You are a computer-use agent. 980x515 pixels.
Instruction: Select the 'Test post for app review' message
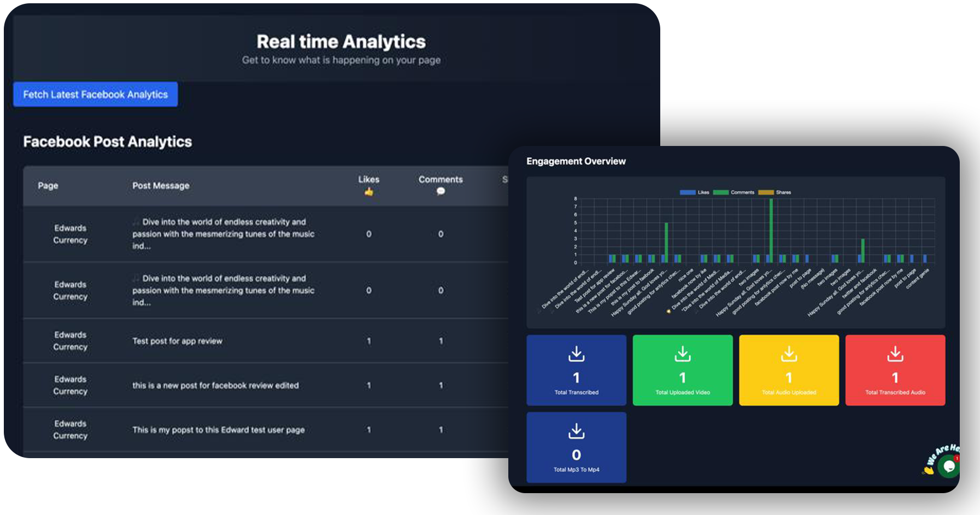[177, 341]
